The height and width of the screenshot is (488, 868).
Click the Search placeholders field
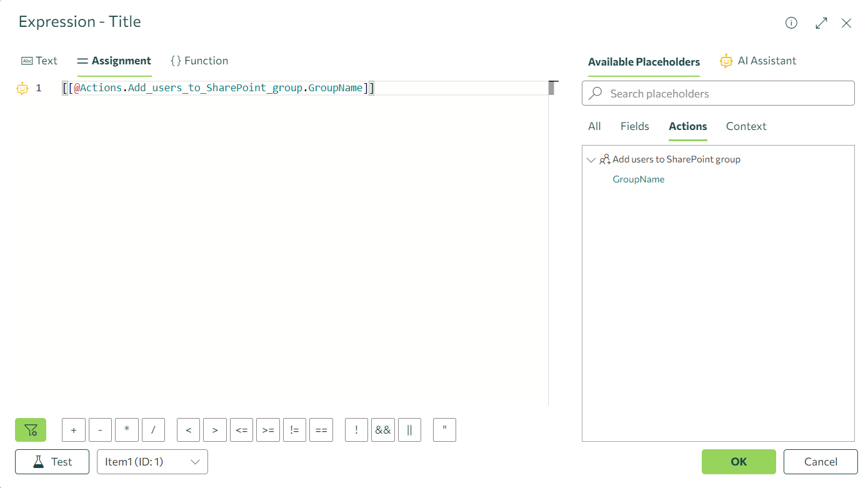point(718,93)
